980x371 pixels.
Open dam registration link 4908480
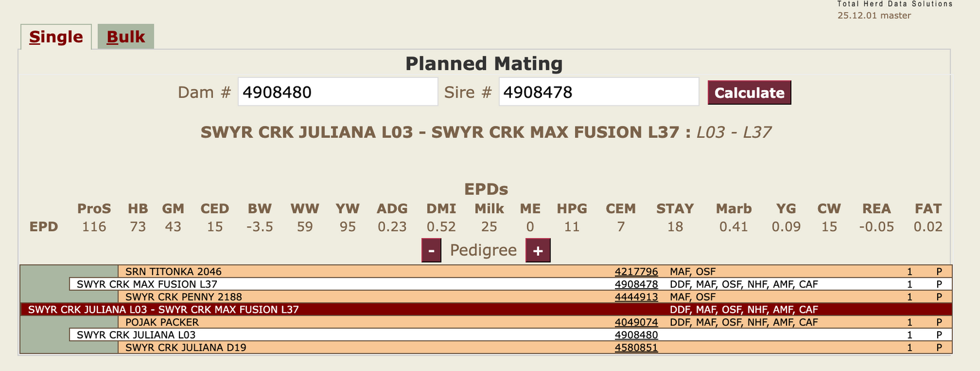[x=636, y=335]
